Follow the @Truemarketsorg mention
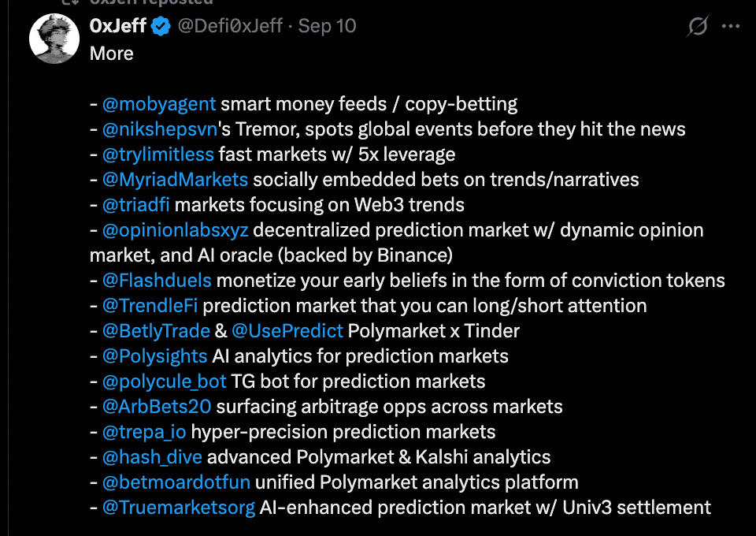This screenshot has width=756, height=536. click(x=179, y=508)
